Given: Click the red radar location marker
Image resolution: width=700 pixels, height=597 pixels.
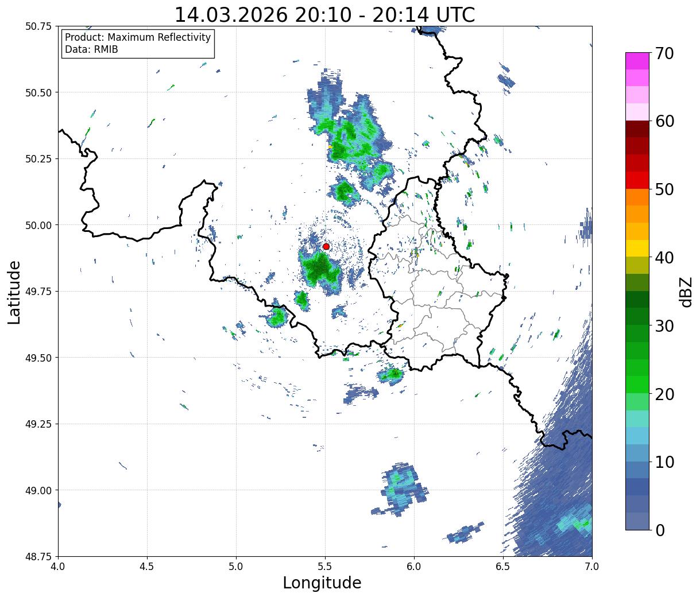Looking at the screenshot, I should (326, 246).
